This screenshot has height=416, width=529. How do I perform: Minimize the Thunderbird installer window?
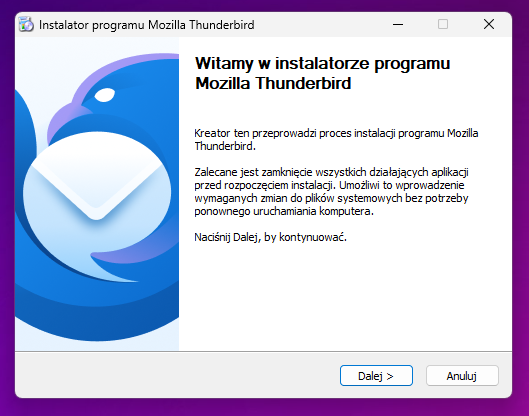tap(398, 25)
